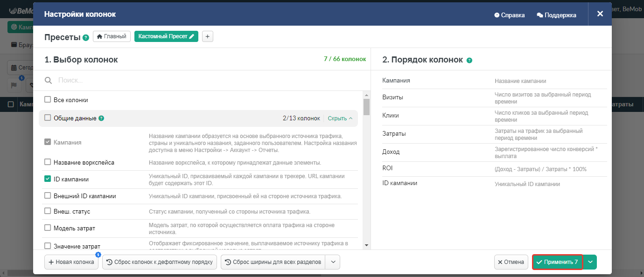Open the dropdown arrow beside Применить 7
Image resolution: width=644 pixels, height=277 pixels.
[x=590, y=262]
